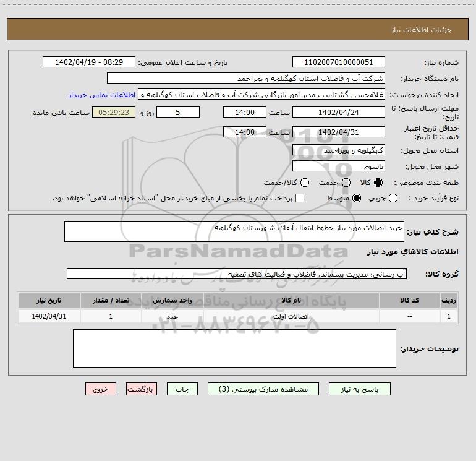Click the خروج exit button
The image size is (476, 461).
point(101,389)
